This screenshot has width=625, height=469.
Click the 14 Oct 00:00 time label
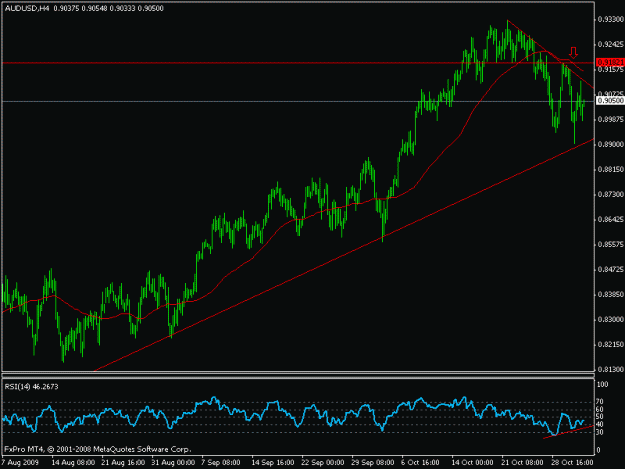click(472, 463)
